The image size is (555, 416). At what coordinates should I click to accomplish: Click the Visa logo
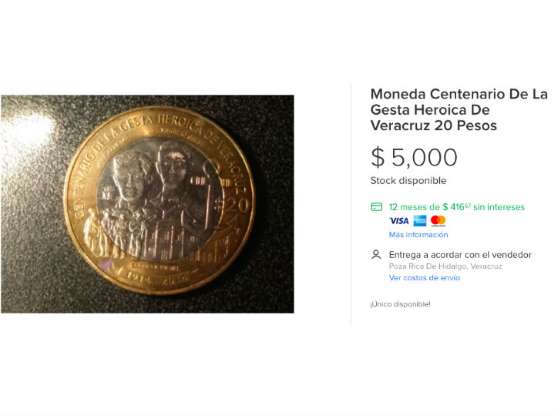[x=399, y=221]
